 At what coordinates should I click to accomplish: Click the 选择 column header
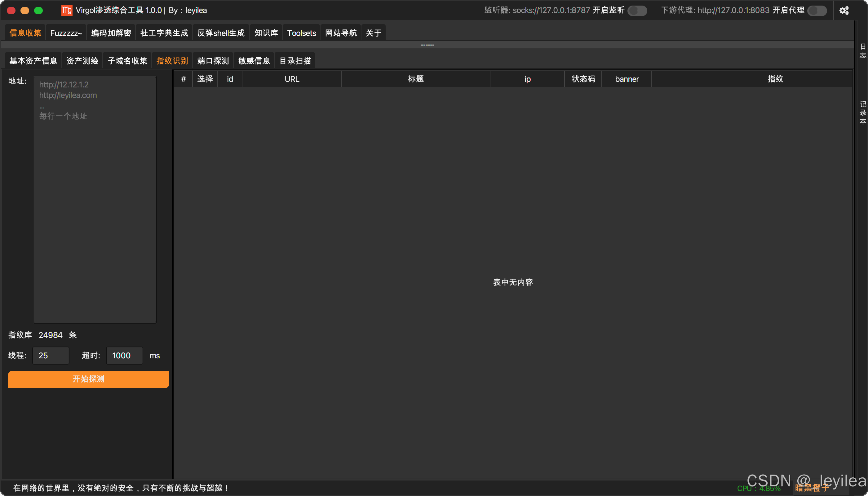[205, 79]
